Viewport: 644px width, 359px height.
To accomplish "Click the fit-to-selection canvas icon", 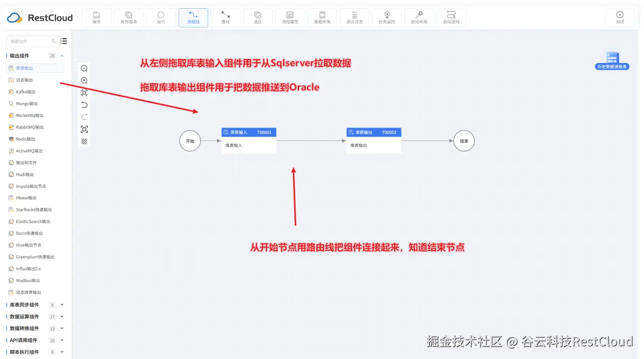I will tap(84, 93).
